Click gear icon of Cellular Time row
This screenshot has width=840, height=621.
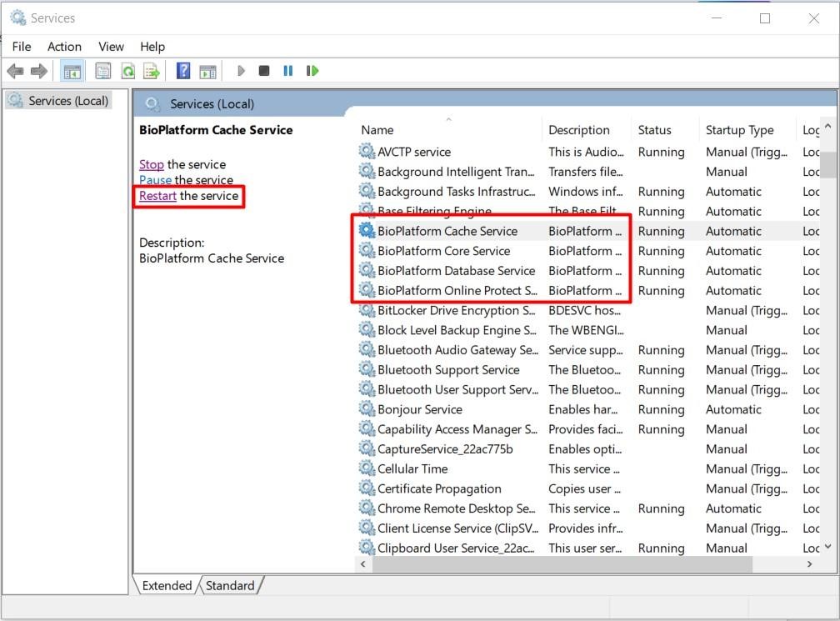click(x=367, y=468)
